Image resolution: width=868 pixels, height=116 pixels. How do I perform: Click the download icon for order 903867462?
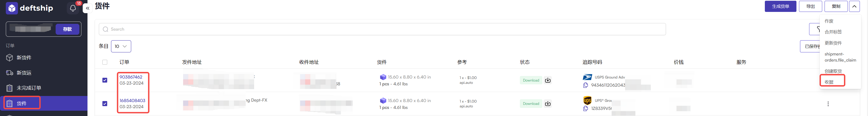coord(548,80)
